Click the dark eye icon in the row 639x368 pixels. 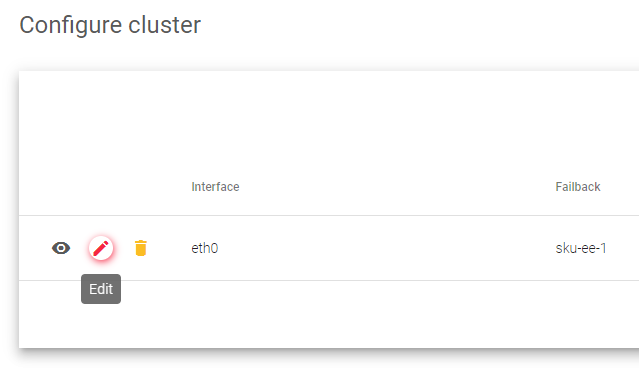[x=61, y=248]
